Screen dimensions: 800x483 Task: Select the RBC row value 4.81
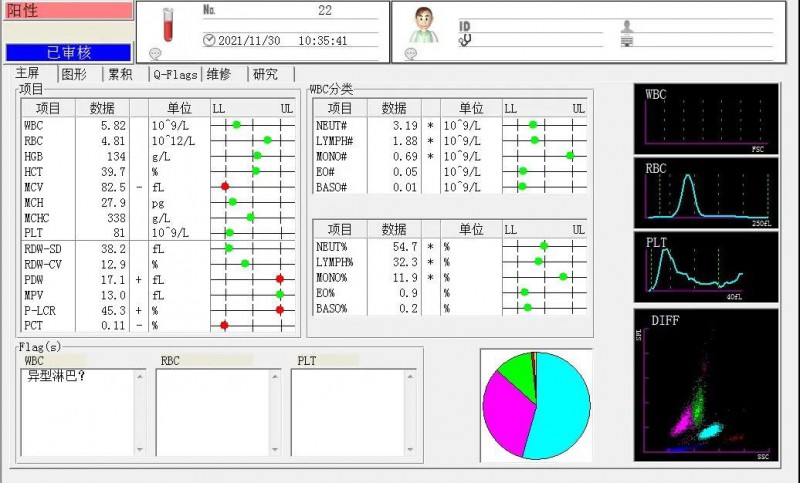[x=113, y=141]
